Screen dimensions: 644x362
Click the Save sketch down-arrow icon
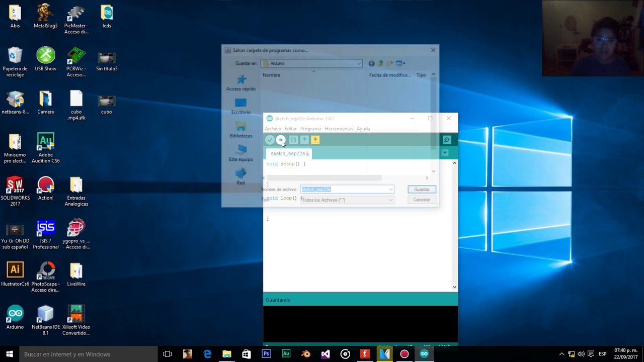coord(315,140)
